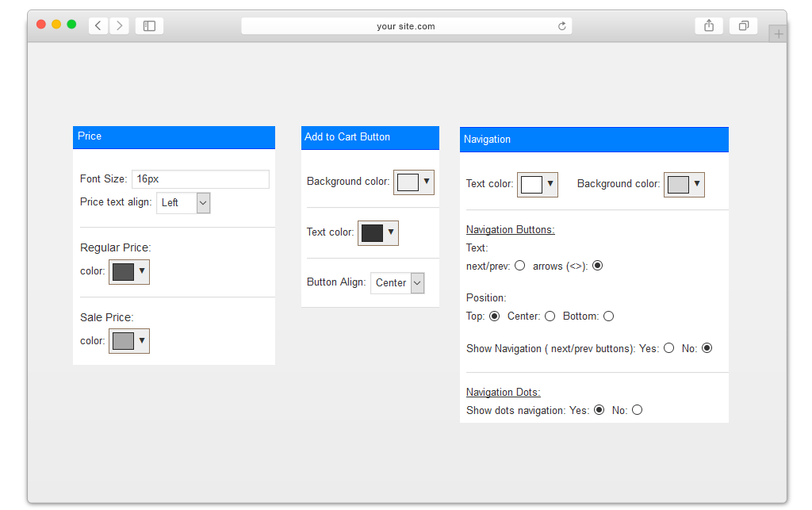The width and height of the screenshot is (812, 510).
Task: Click the Sale Price: label
Action: 107,317
